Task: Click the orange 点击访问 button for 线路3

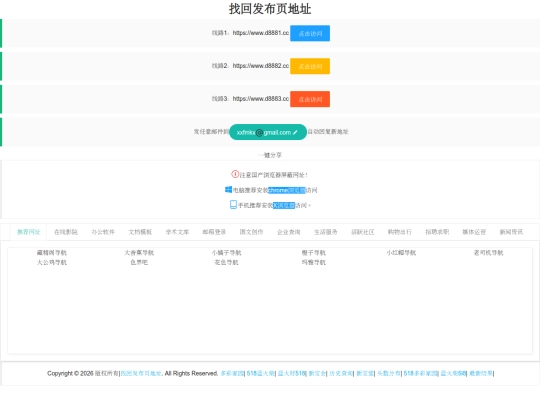Action: [x=310, y=99]
